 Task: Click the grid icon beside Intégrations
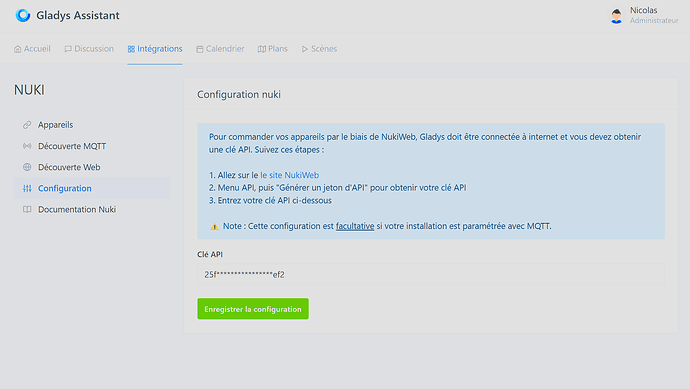point(131,49)
